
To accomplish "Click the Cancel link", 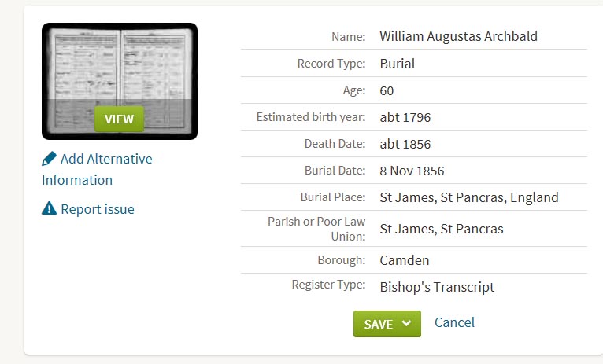I will (454, 322).
